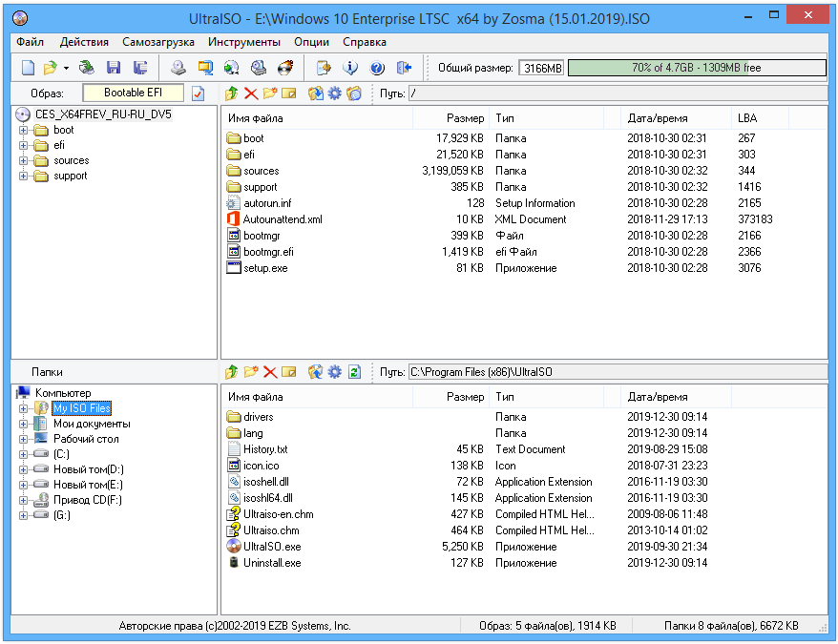
Task: Expand the support folder in image tree
Action: [x=23, y=177]
